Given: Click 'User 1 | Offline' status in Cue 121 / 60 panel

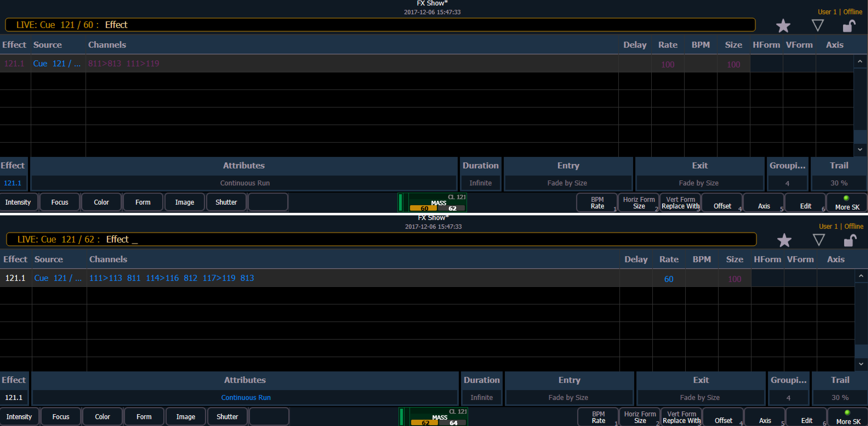Looking at the screenshot, I should pos(840,12).
